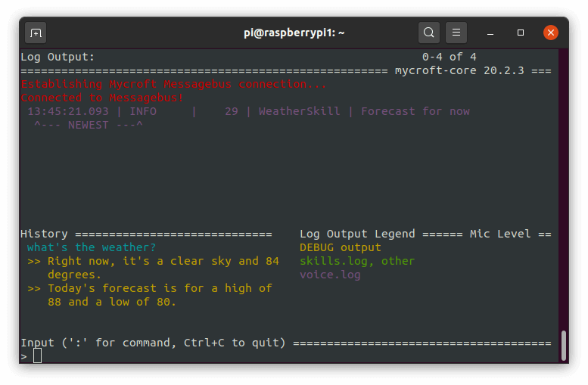588x385 pixels.
Task: Click the '0-4 of 4' log counter
Action: 450,57
